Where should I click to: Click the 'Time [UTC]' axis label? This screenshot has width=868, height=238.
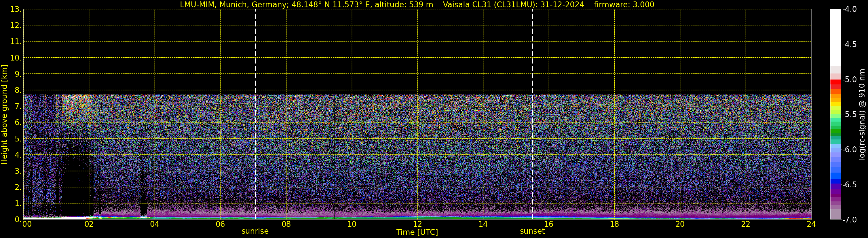[x=417, y=232]
